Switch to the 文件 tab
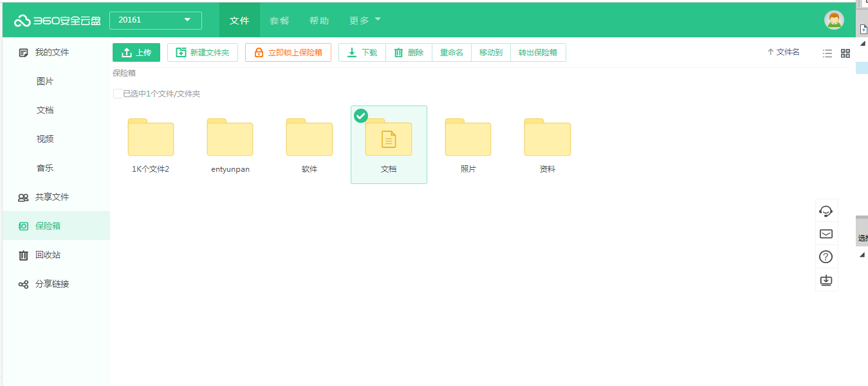Viewport: 868px width, 386px height. [x=239, y=21]
